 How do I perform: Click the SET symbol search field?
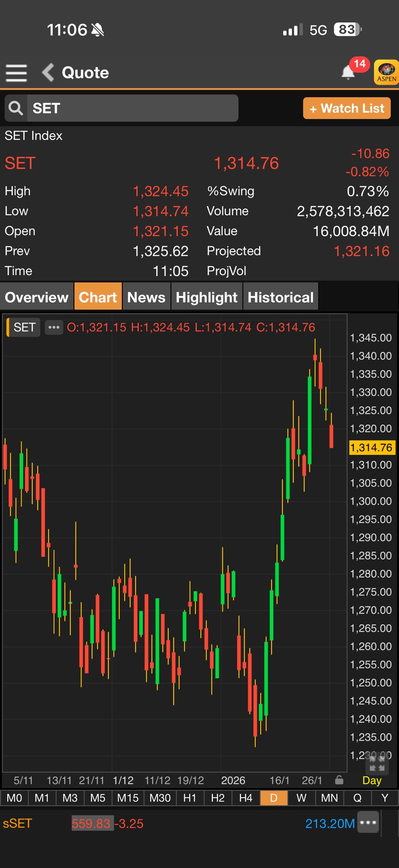coord(132,108)
